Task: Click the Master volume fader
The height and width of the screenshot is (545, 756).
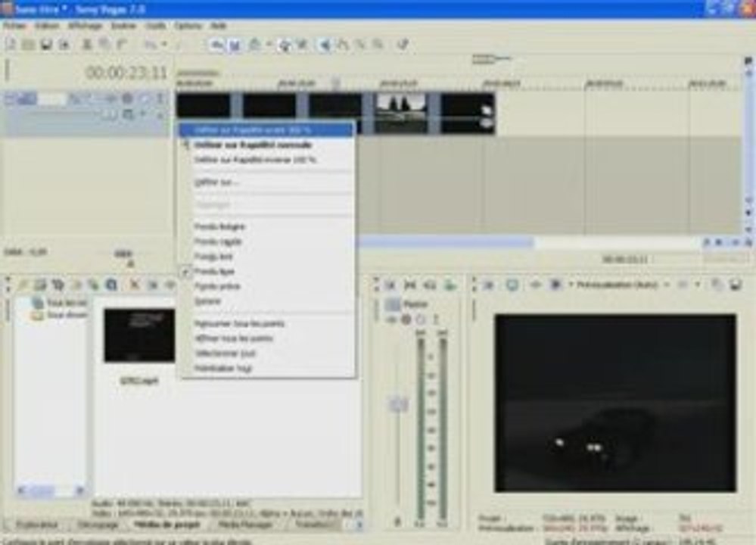Action: (x=399, y=404)
